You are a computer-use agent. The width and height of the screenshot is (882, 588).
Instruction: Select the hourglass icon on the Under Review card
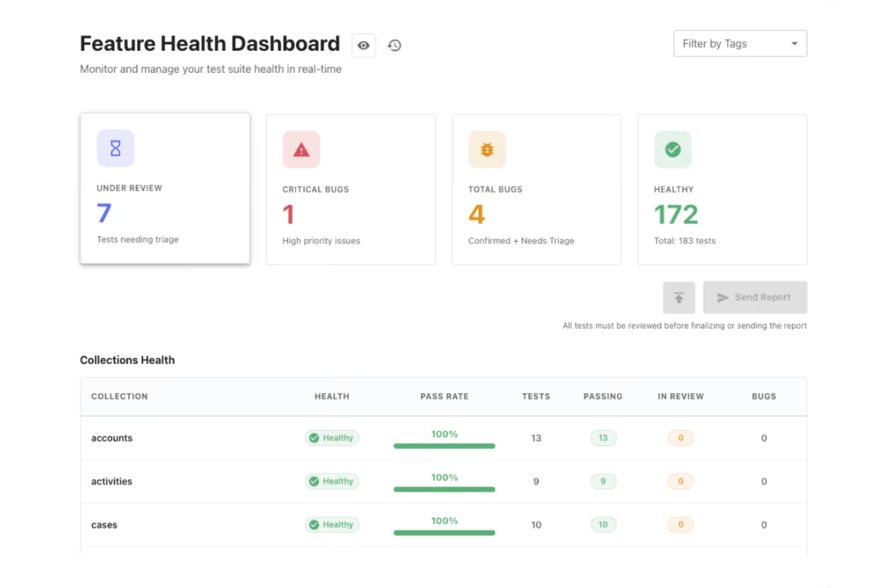pos(115,148)
